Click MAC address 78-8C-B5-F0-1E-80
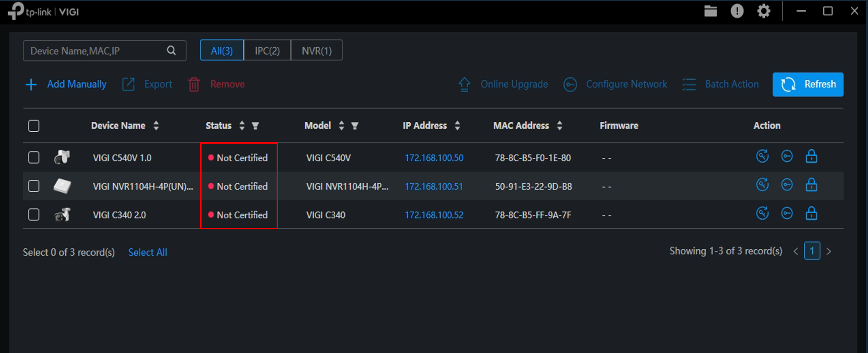The height and width of the screenshot is (353, 868). 533,157
